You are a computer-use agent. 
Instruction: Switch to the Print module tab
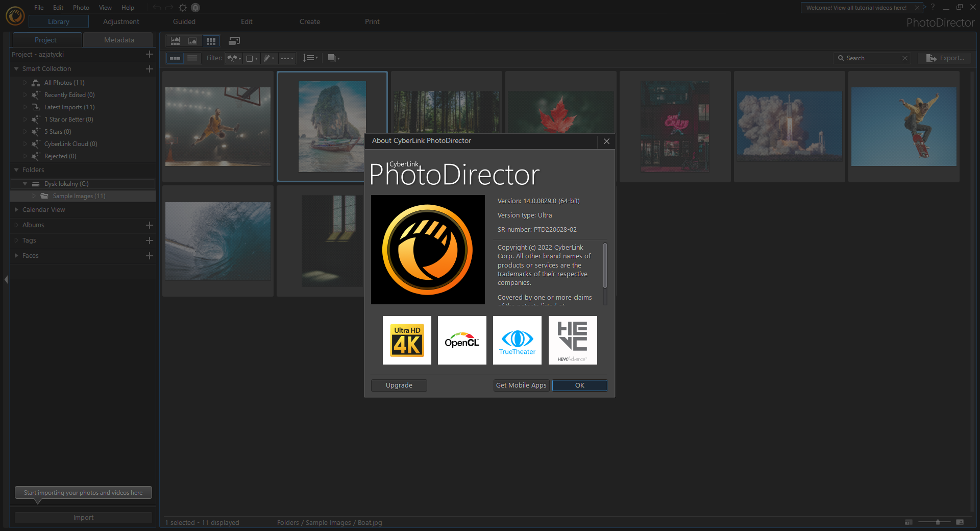372,21
